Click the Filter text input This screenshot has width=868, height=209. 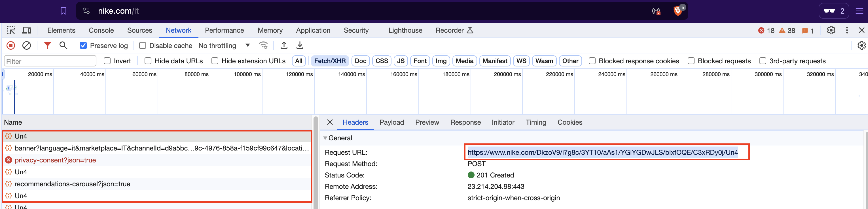[x=50, y=61]
